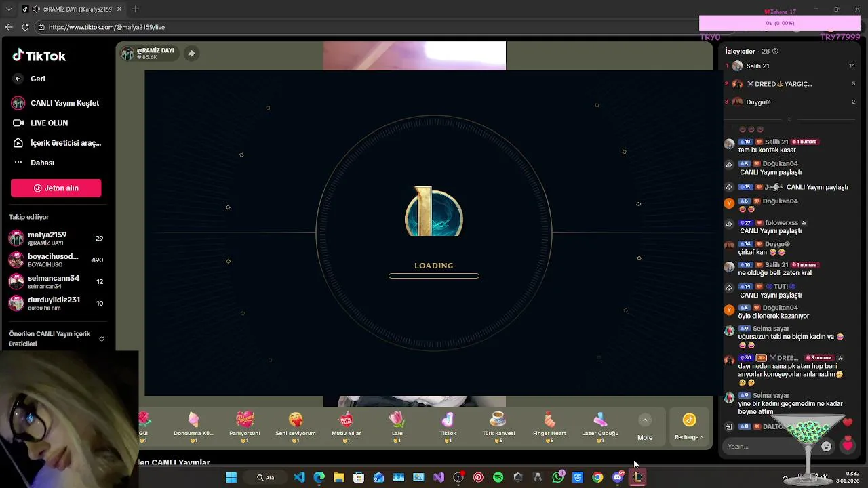Viewport: 868px width, 488px height.
Task: Open followed account selmancann34
Action: coord(56,282)
